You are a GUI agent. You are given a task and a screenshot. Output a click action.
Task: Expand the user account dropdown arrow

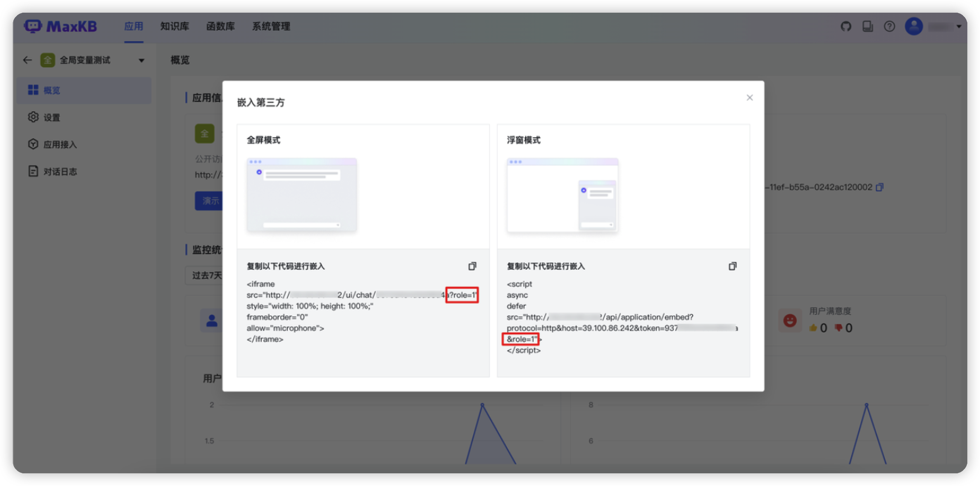pos(959,26)
